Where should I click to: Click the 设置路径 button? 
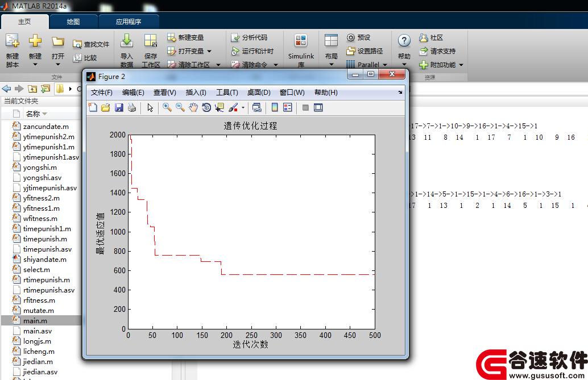[365, 51]
